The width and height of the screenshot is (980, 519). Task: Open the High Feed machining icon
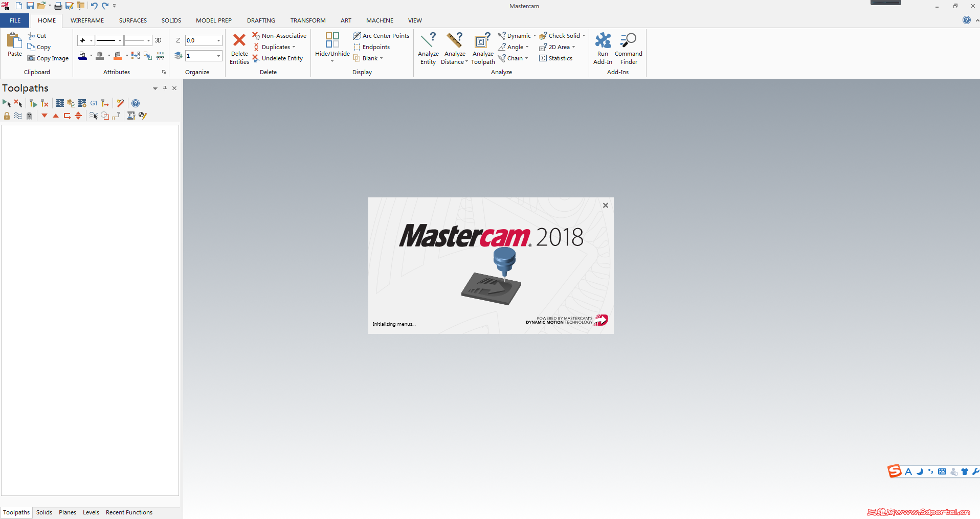[x=105, y=103]
